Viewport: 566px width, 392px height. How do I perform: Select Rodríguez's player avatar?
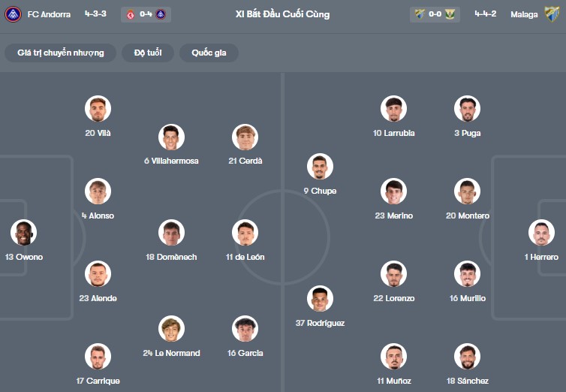click(x=320, y=299)
